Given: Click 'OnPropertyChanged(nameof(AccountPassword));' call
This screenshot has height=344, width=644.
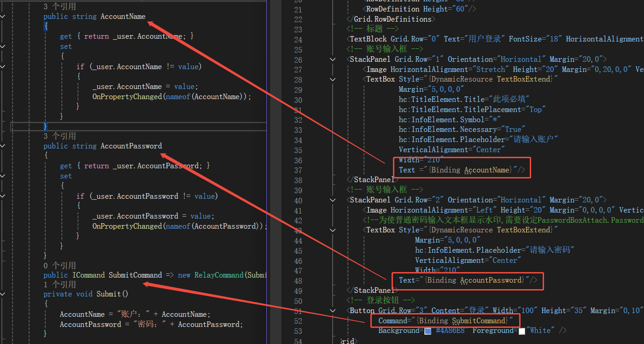Looking at the screenshot, I should (180, 226).
